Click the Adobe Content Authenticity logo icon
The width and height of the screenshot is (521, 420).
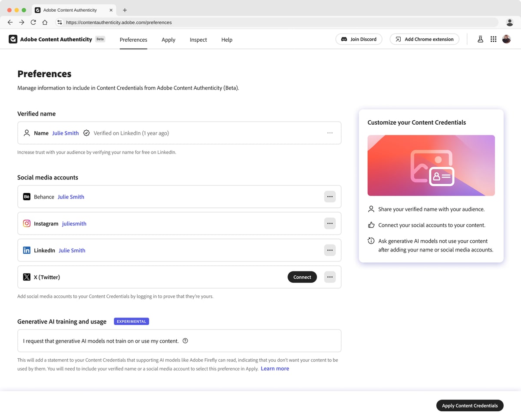(x=13, y=39)
